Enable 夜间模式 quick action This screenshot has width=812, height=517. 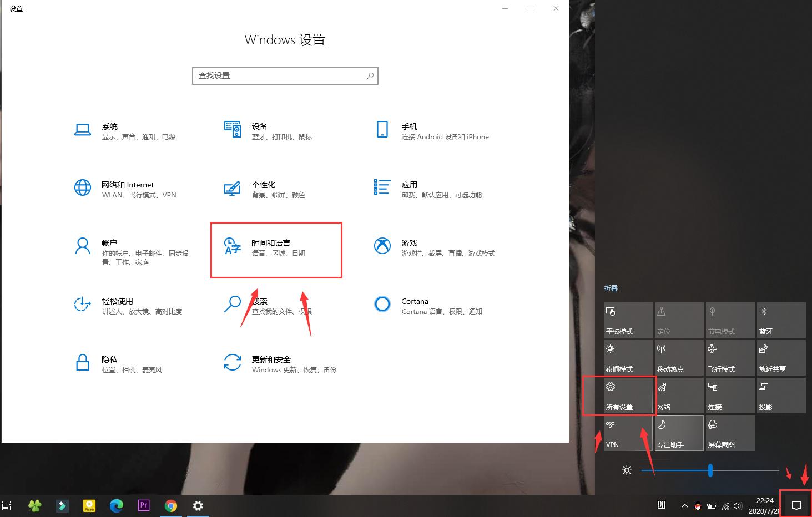click(628, 357)
